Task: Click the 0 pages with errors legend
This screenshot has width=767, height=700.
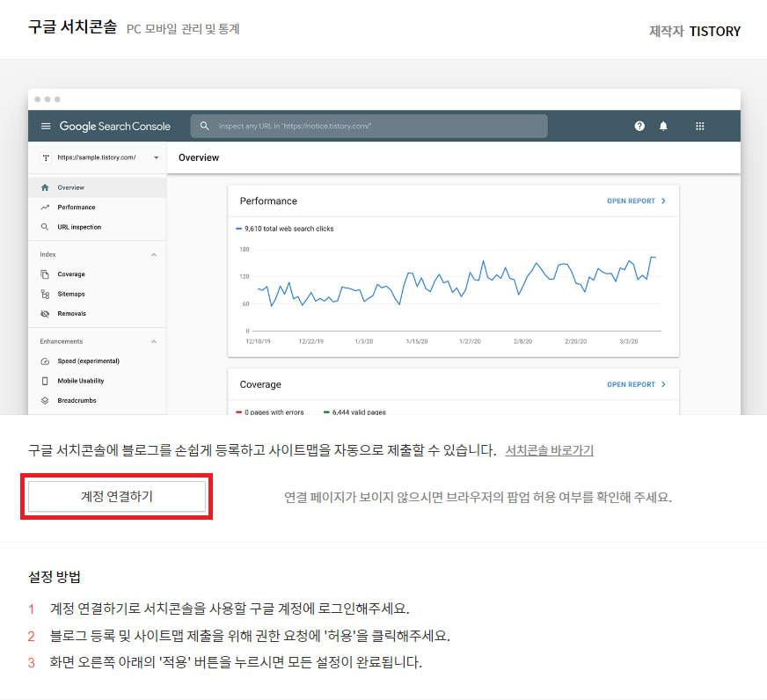Action: (270, 412)
